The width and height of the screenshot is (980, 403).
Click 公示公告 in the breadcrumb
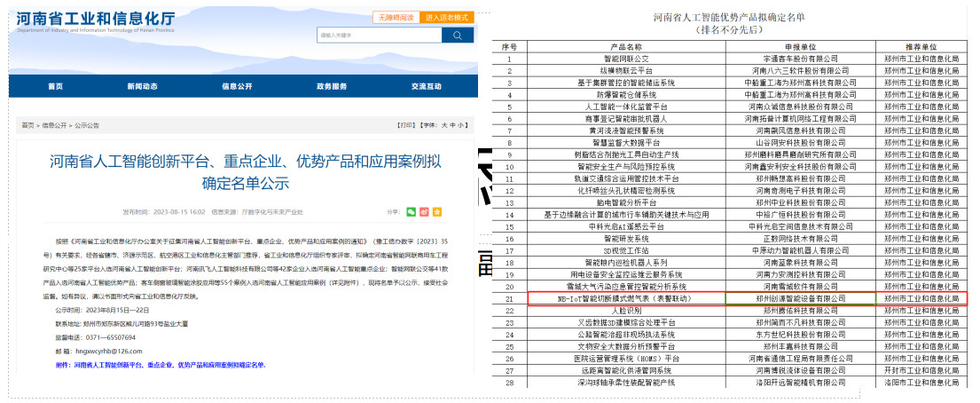click(x=87, y=125)
